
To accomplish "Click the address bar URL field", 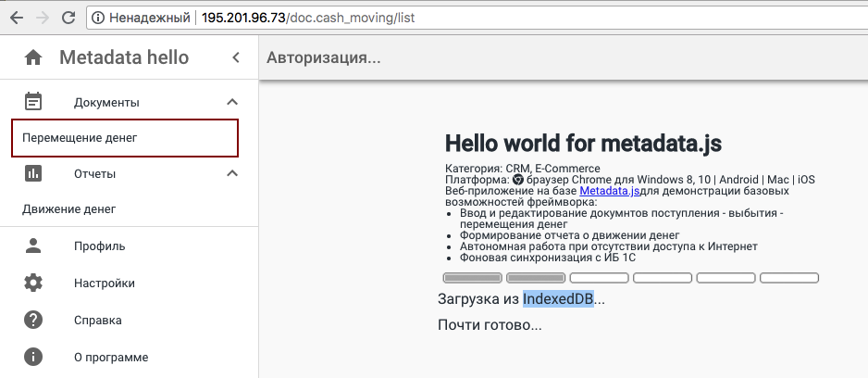I will click(x=477, y=19).
